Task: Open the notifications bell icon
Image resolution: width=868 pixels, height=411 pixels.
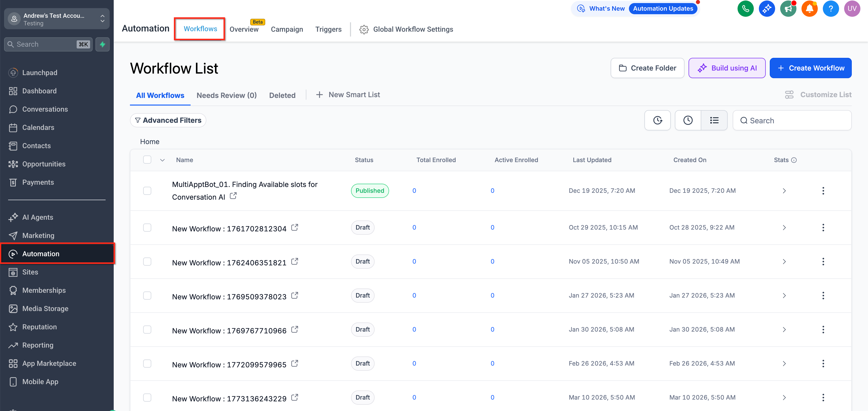Action: [809, 9]
